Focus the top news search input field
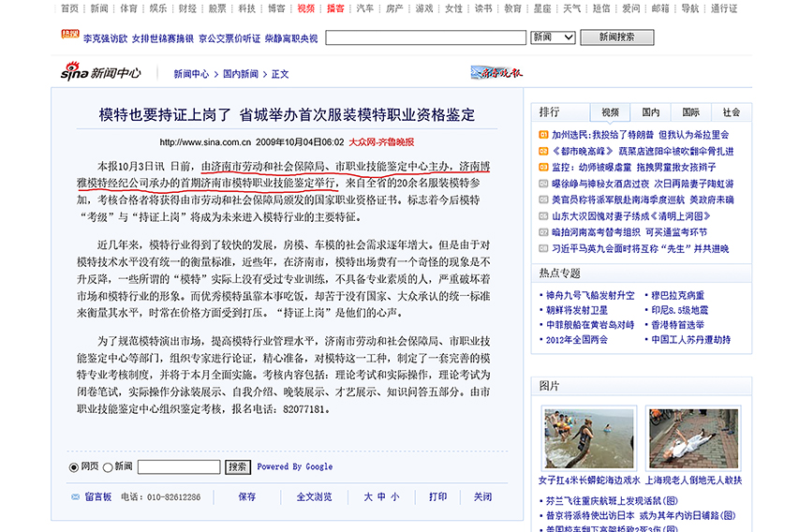Viewport: 799px width, 532px height. click(x=425, y=37)
